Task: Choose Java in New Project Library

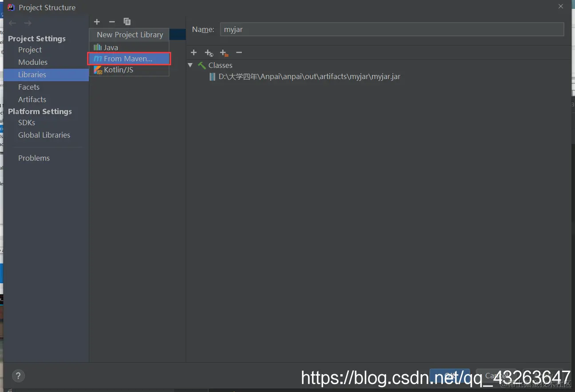Action: pyautogui.click(x=129, y=48)
